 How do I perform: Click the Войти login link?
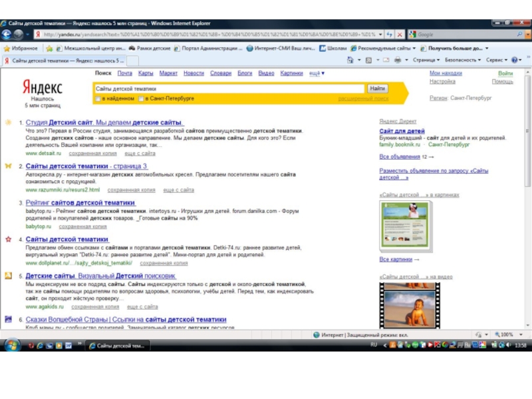coord(505,73)
